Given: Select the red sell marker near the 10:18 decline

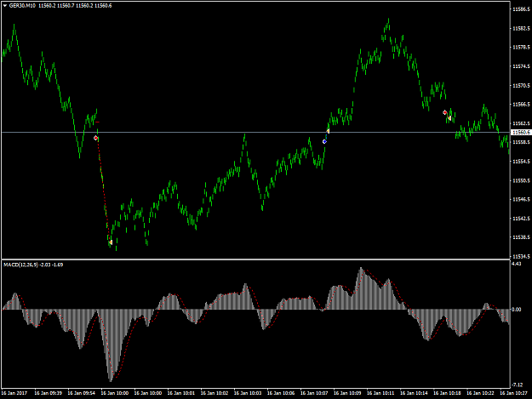Looking at the screenshot, I should tap(445, 112).
